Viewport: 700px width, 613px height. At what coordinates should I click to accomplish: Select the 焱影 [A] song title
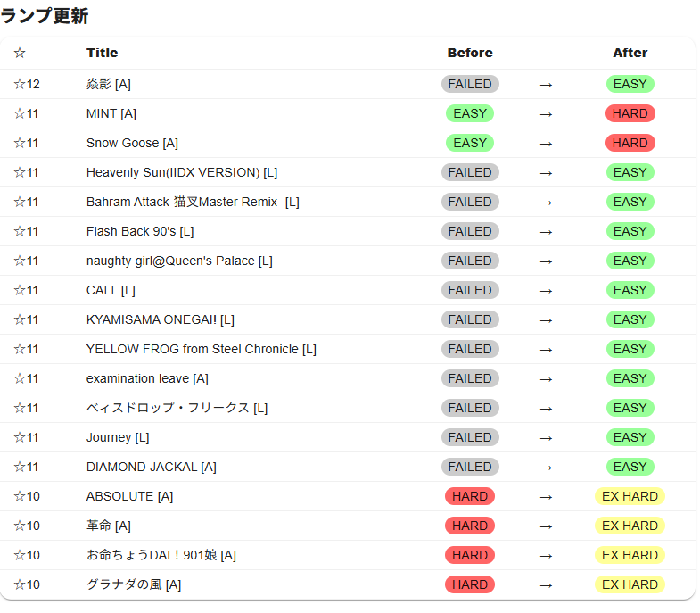pos(109,84)
